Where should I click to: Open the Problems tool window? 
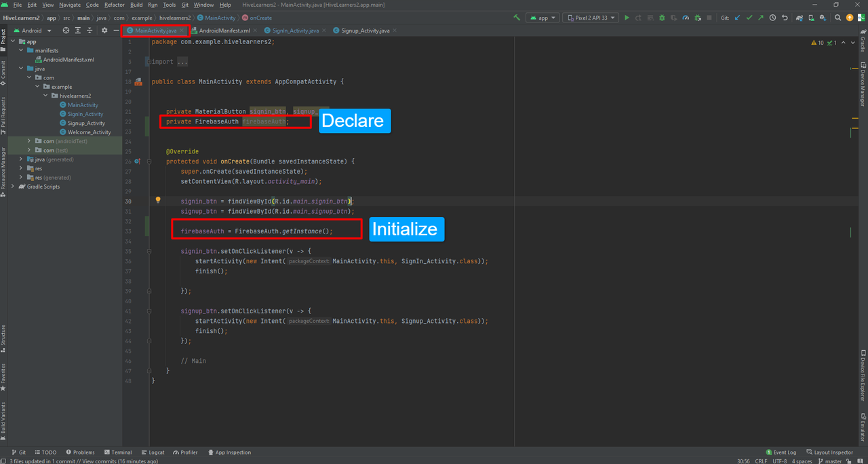point(79,452)
